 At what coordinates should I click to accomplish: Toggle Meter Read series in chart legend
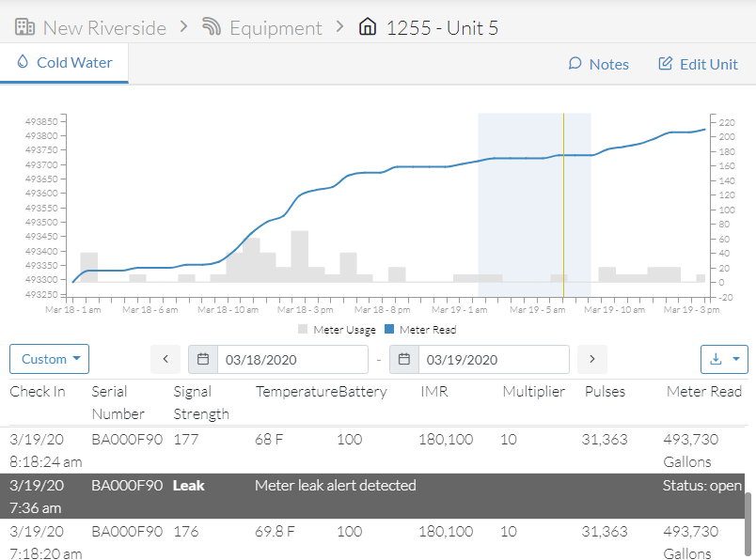pos(420,330)
